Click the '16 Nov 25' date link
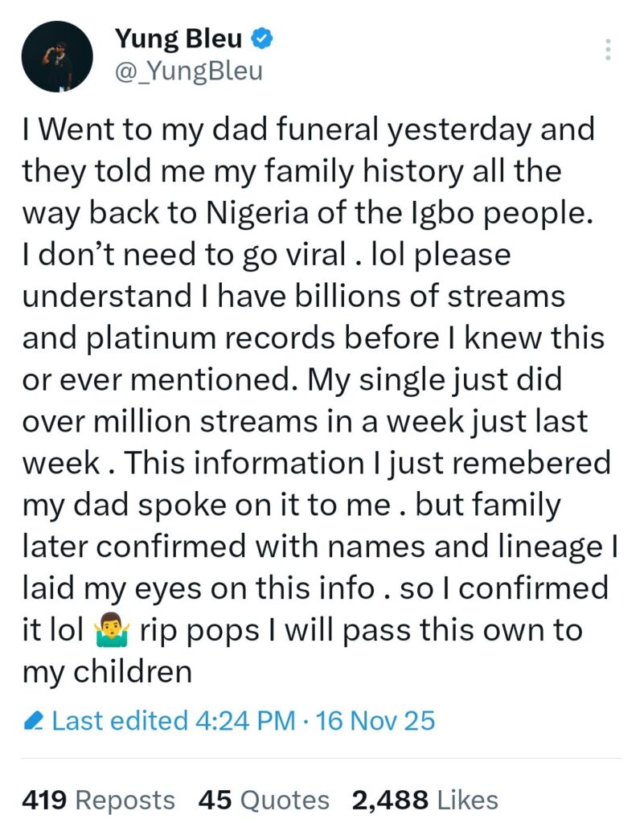The image size is (644, 823). click(378, 721)
